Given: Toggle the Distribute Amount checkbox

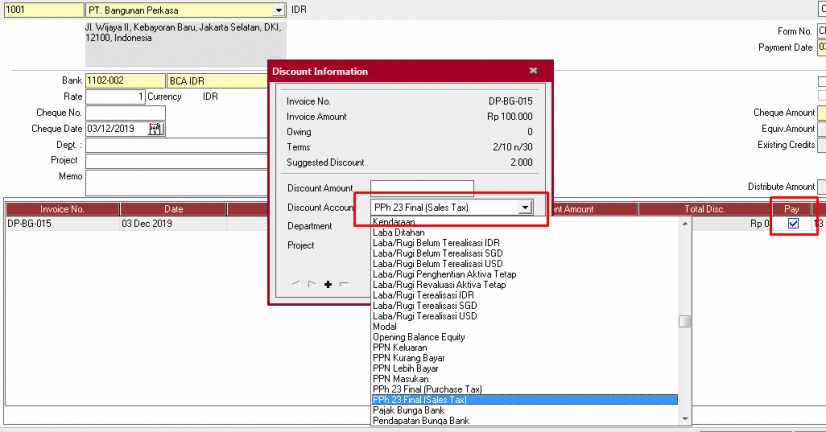Looking at the screenshot, I should coord(822,187).
